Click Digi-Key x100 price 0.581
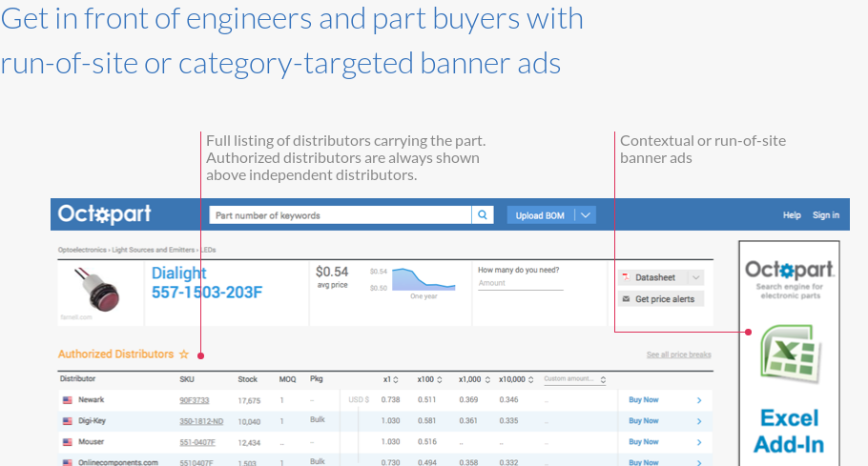 pyautogui.click(x=426, y=420)
